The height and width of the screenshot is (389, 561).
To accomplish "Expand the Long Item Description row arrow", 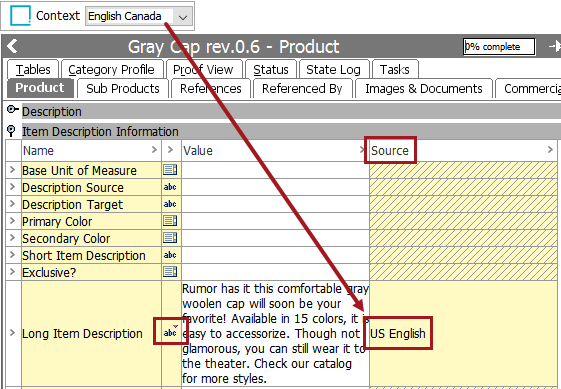I will click(x=13, y=333).
